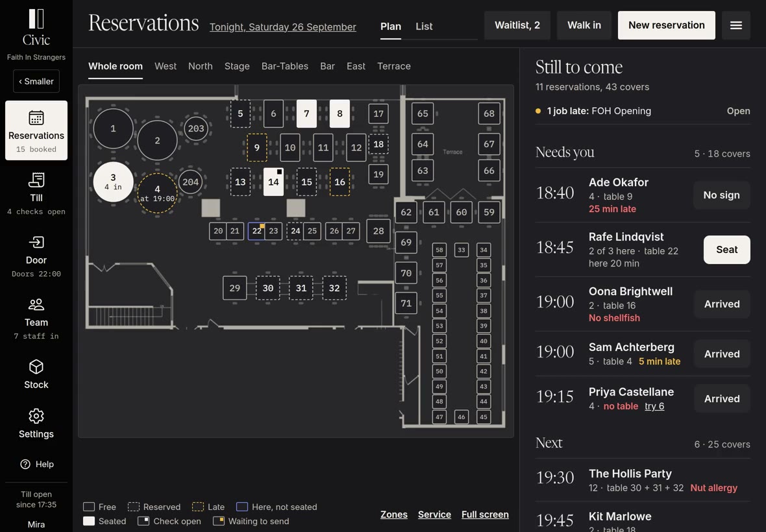Open the Zones link
This screenshot has height=532, width=766.
(x=394, y=514)
